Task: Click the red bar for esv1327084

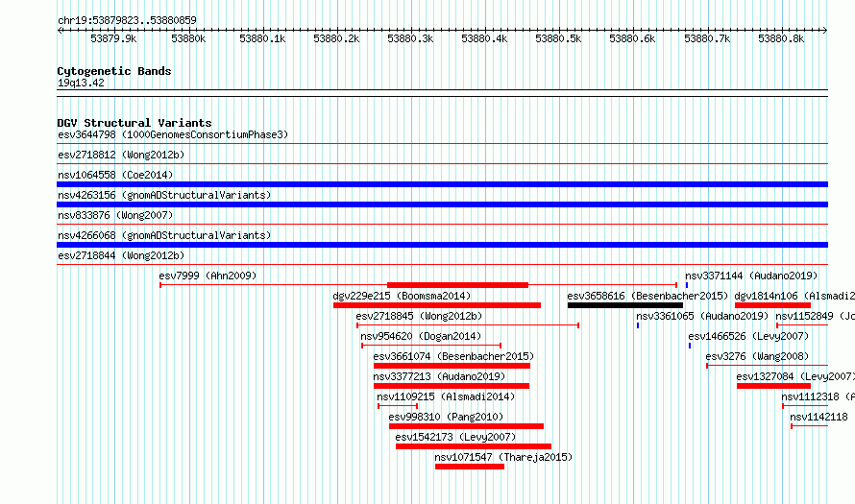Action: (773, 386)
